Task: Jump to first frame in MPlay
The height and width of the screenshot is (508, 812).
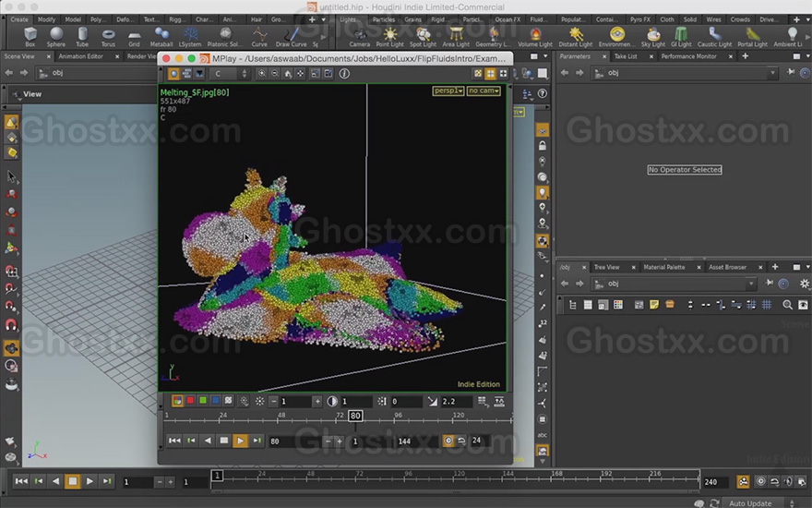Action: coord(174,441)
